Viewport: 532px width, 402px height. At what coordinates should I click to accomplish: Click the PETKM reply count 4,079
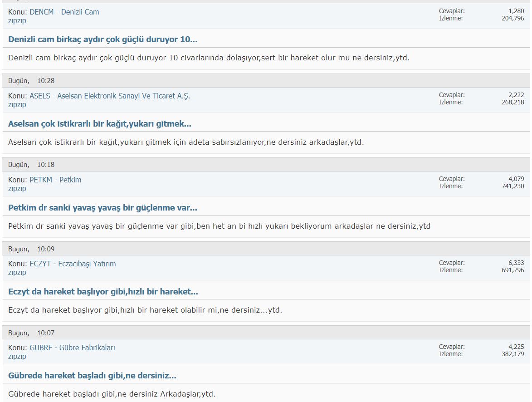[516, 179]
